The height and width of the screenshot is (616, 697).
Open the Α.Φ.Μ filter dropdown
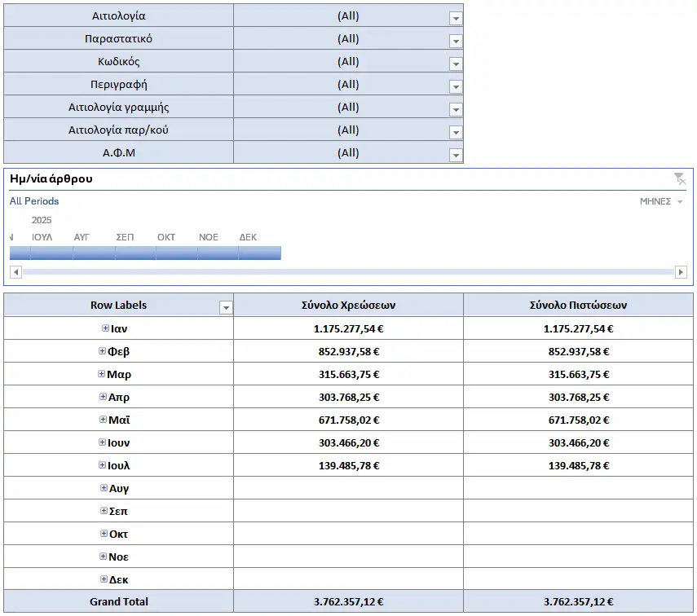[x=456, y=155]
